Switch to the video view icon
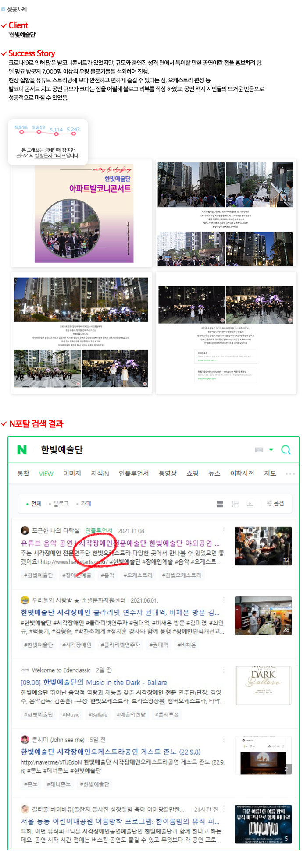 tap(250, 504)
